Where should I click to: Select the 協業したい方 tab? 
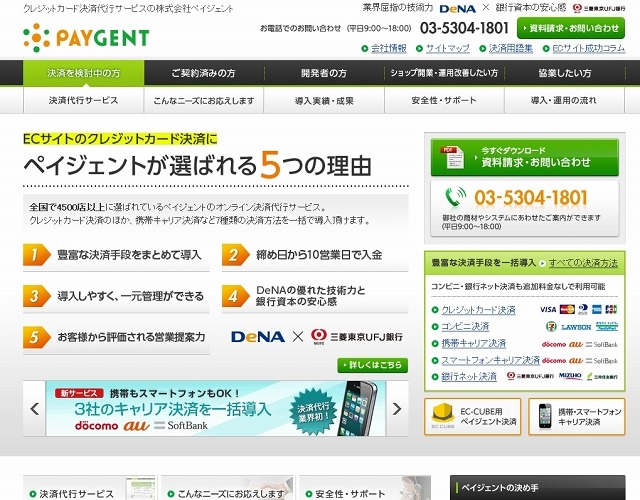pyautogui.click(x=564, y=73)
